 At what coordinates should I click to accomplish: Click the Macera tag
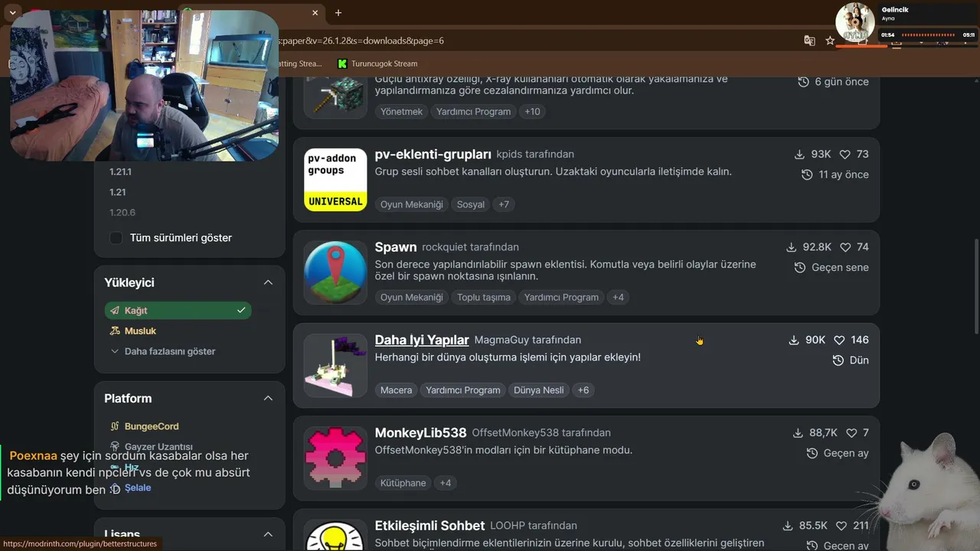point(397,390)
